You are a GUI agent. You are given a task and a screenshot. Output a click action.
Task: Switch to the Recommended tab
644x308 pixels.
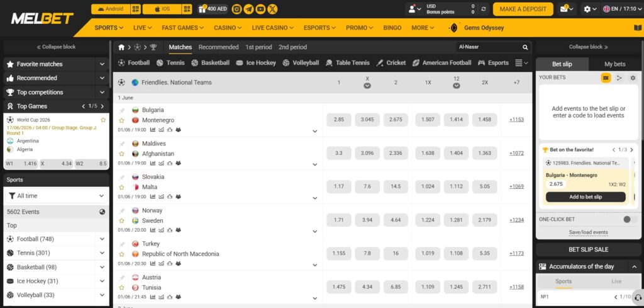pos(218,47)
